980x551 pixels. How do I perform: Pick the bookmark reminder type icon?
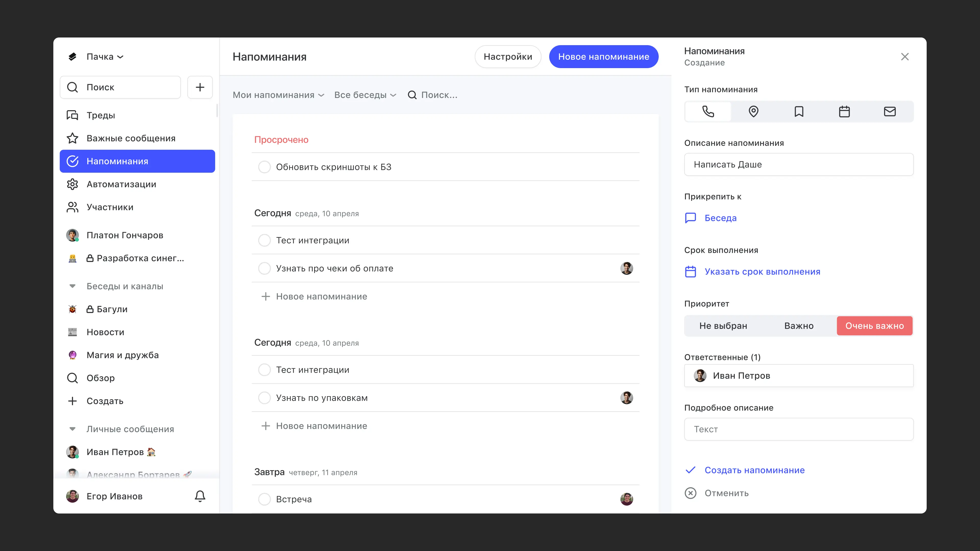pyautogui.click(x=799, y=111)
